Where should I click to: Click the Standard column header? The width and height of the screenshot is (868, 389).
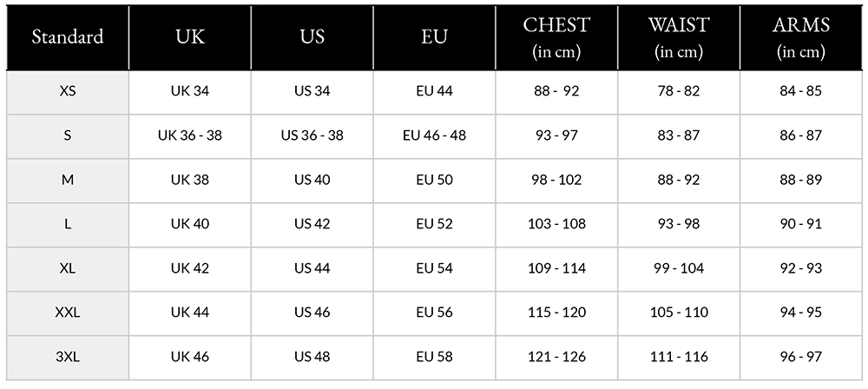point(68,36)
